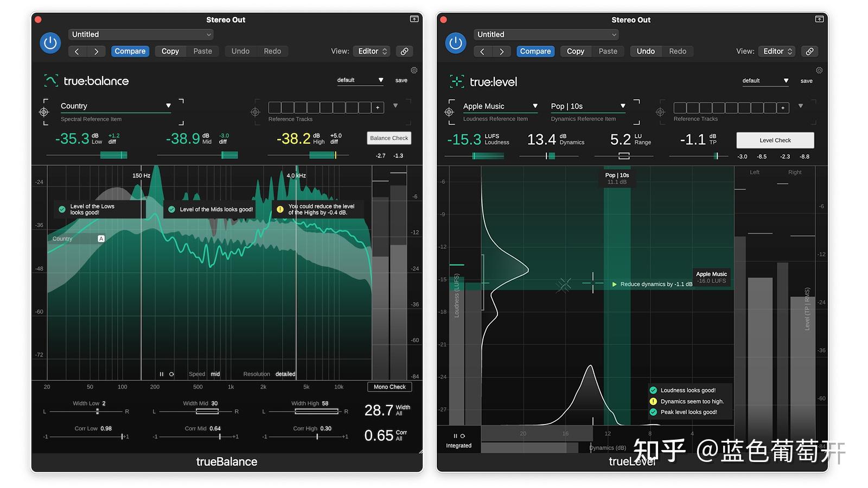This screenshot has height=488, width=868.
Task: Click the chain link icon in trueLevel header
Action: [809, 51]
